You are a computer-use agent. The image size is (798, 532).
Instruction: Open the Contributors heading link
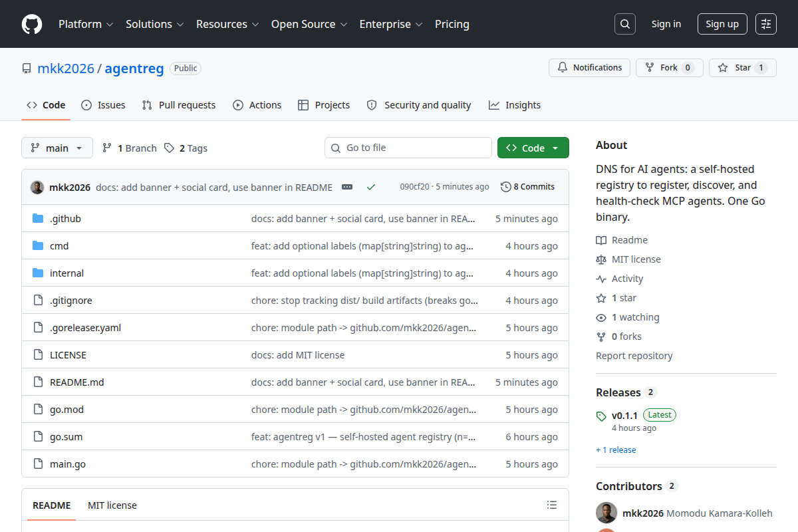(637, 486)
